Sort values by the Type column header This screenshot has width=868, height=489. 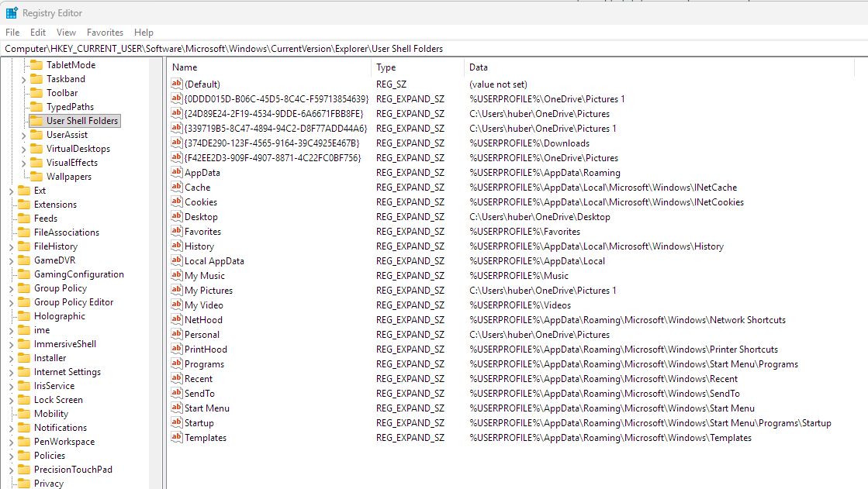click(417, 67)
